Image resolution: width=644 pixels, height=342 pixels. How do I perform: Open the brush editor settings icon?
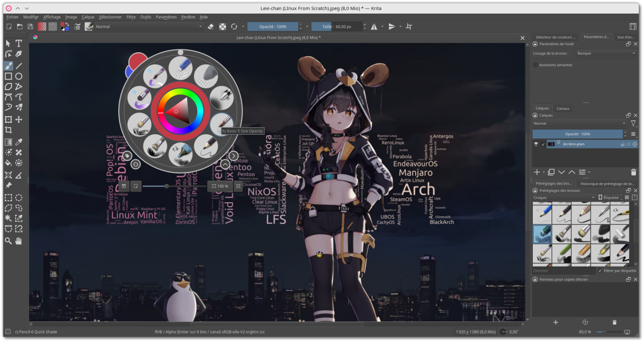77,27
